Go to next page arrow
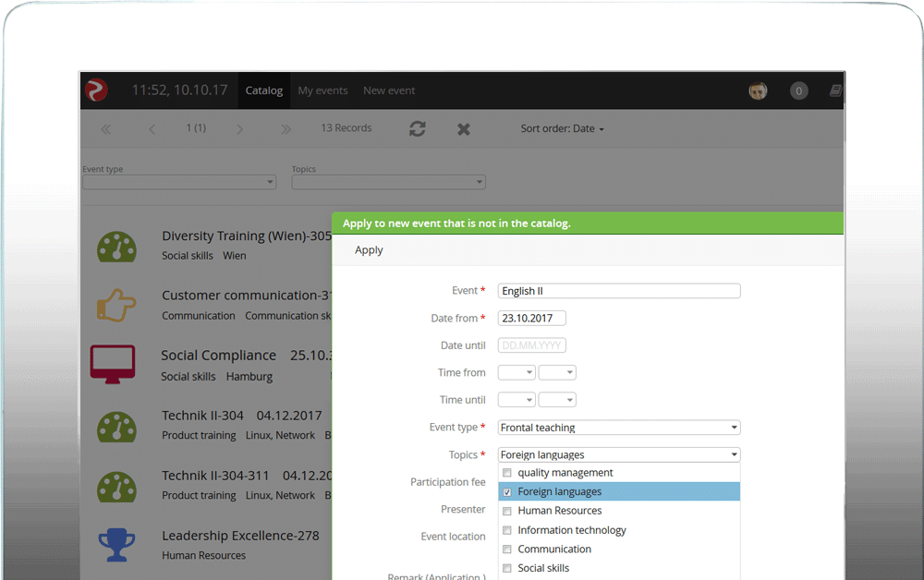924x580 pixels. (x=239, y=129)
